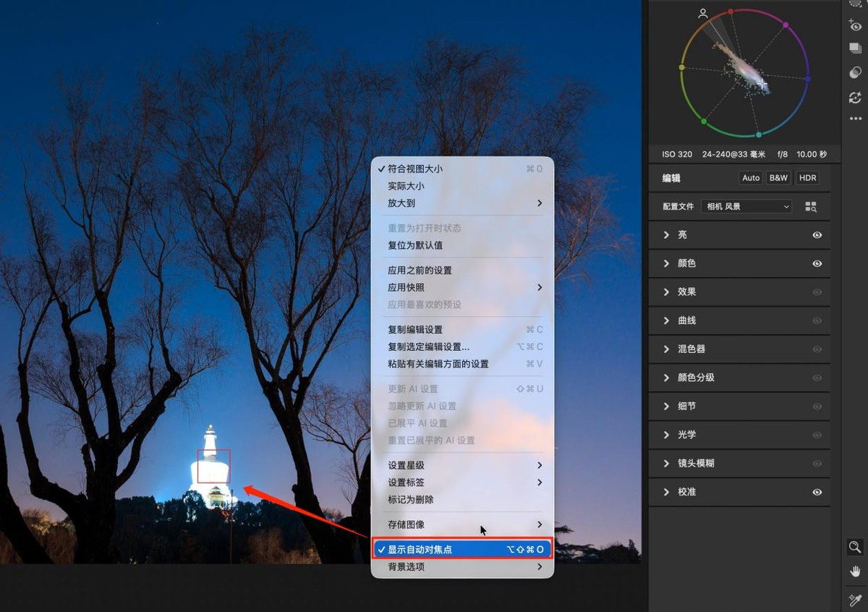Image resolution: width=868 pixels, height=612 pixels.
Task: Open the three-dot more options icon
Action: click(855, 119)
